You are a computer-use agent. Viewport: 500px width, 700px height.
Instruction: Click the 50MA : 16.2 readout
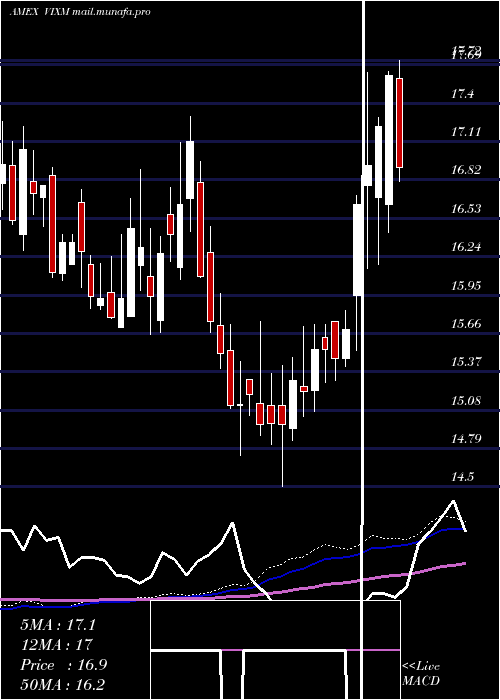pos(62,684)
